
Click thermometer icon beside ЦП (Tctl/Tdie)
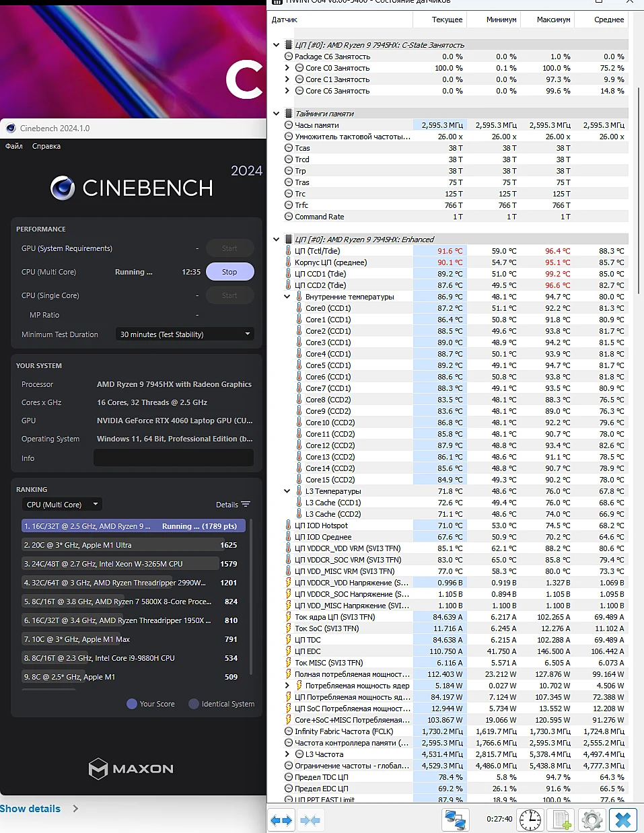[289, 251]
